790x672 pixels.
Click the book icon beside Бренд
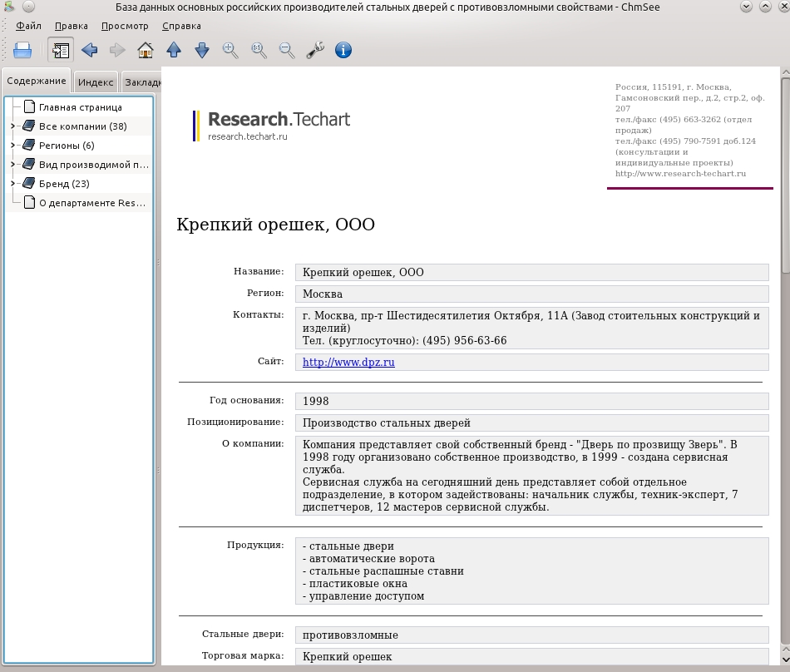(x=29, y=183)
